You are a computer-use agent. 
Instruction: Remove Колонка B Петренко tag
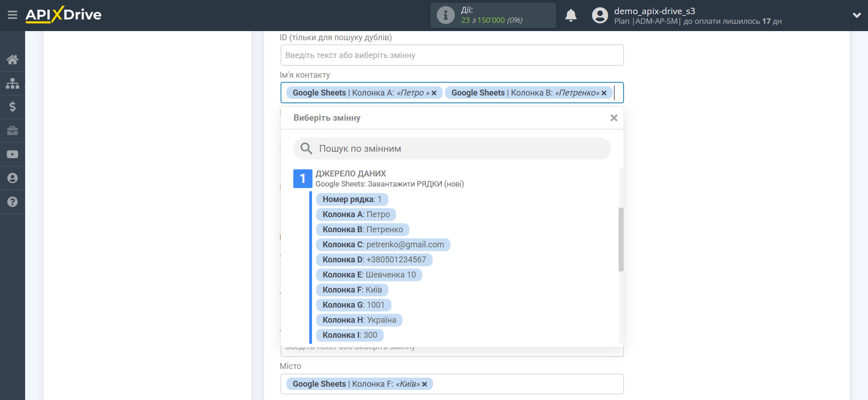604,93
